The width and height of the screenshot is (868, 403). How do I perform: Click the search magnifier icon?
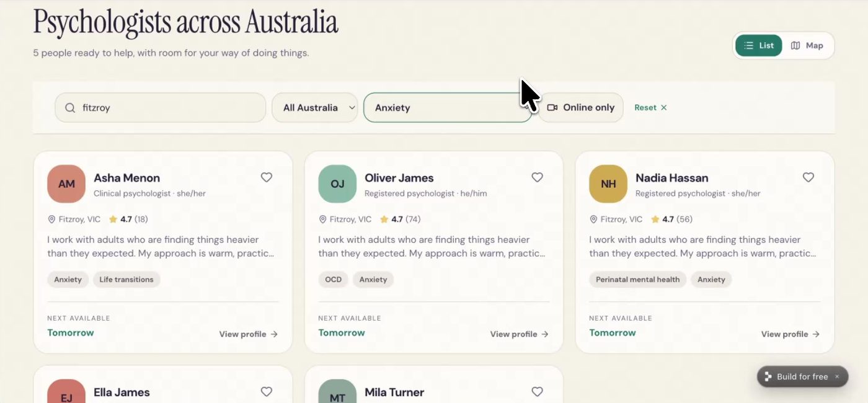click(70, 108)
